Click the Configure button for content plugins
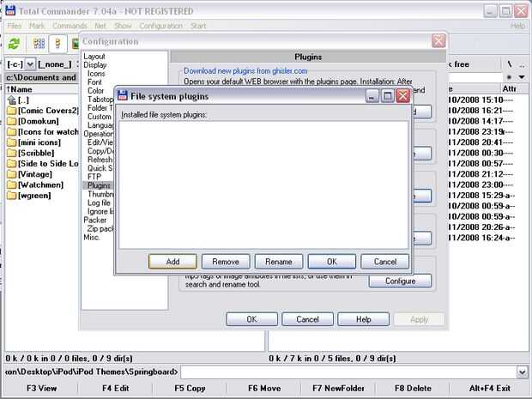Image resolution: width=532 pixels, height=399 pixels. pyautogui.click(x=401, y=281)
